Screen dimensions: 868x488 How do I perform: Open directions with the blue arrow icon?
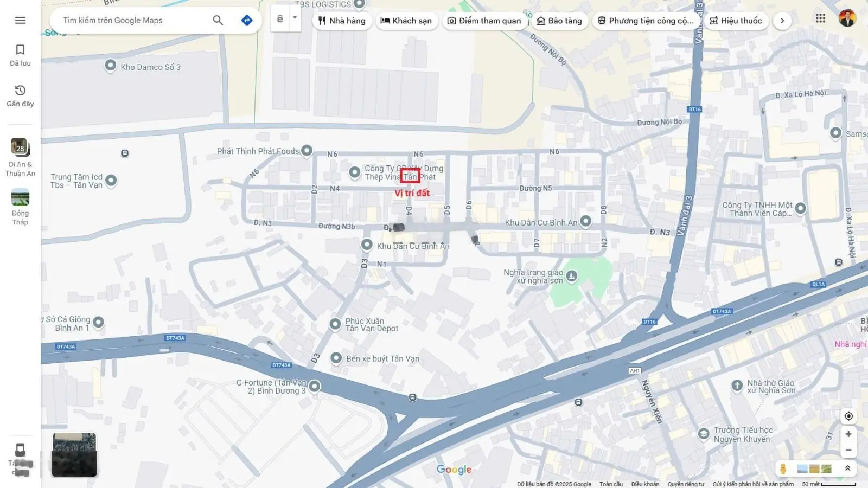click(x=247, y=20)
